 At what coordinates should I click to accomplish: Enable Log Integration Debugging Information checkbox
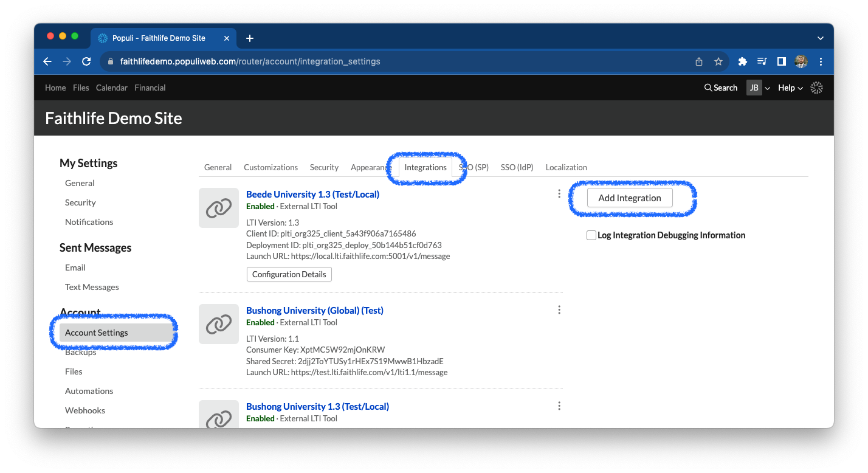point(591,235)
